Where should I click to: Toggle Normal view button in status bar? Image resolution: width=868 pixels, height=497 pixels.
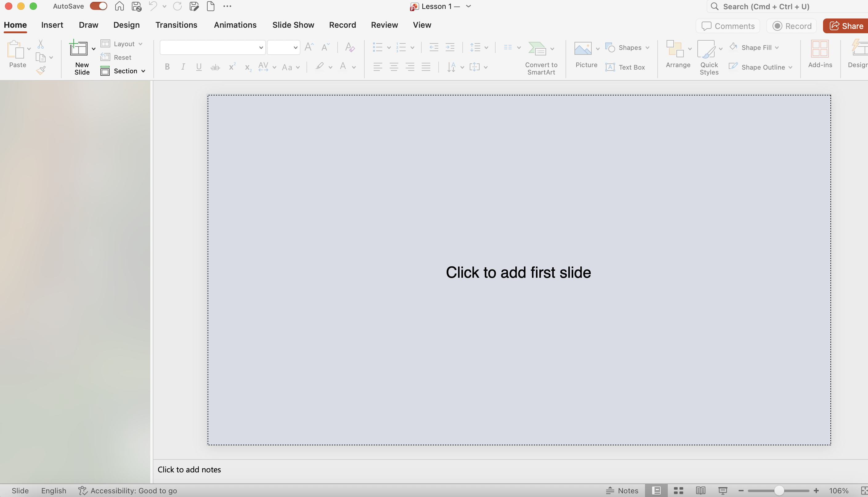656,491
